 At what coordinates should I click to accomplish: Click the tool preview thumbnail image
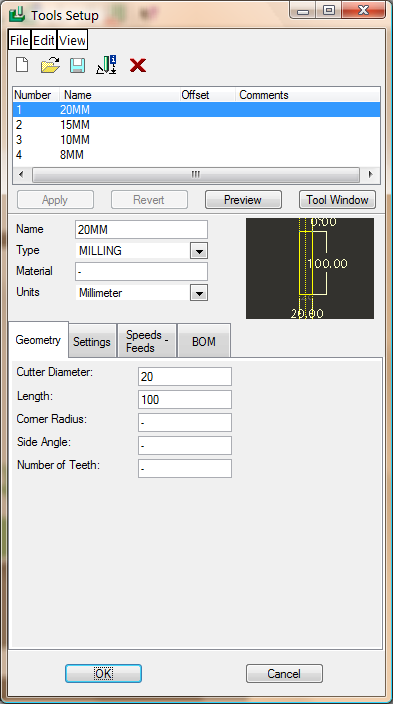click(310, 268)
